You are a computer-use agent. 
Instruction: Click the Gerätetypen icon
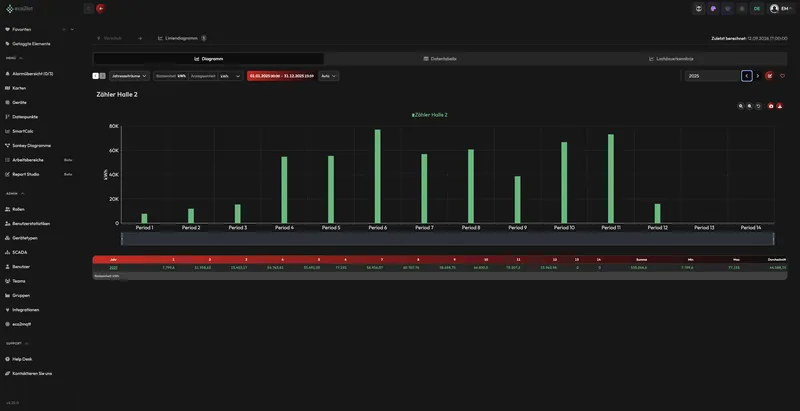[8, 238]
